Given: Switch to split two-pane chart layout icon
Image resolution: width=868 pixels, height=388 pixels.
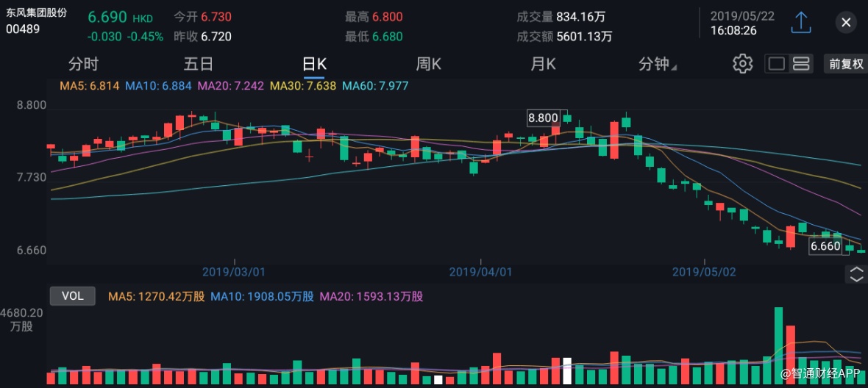Looking at the screenshot, I should point(801,63).
